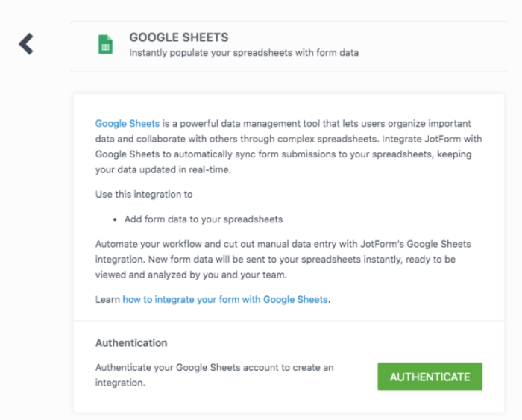Click 'Add form data to your spreadsheets' bullet
This screenshot has width=522, height=420.
pyautogui.click(x=203, y=219)
